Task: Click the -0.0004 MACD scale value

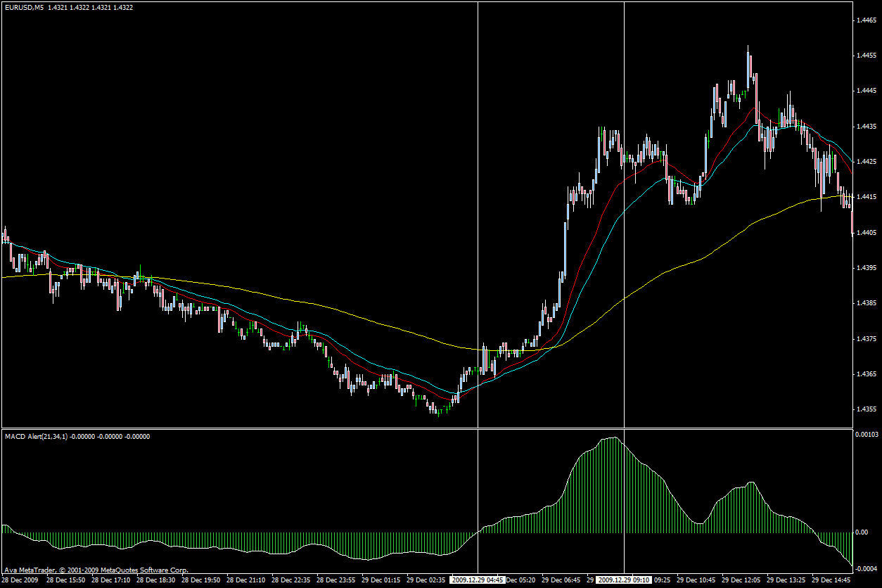Action: pyautogui.click(x=867, y=568)
